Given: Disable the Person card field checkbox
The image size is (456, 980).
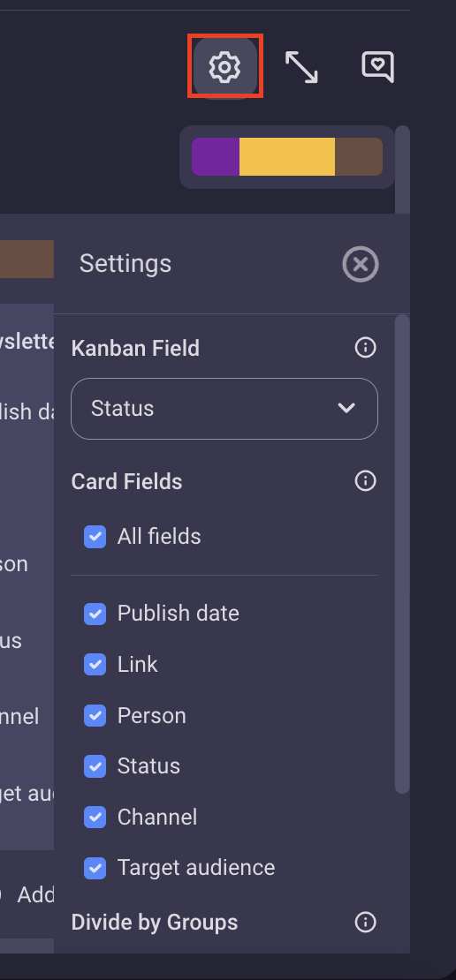Looking at the screenshot, I should [95, 716].
